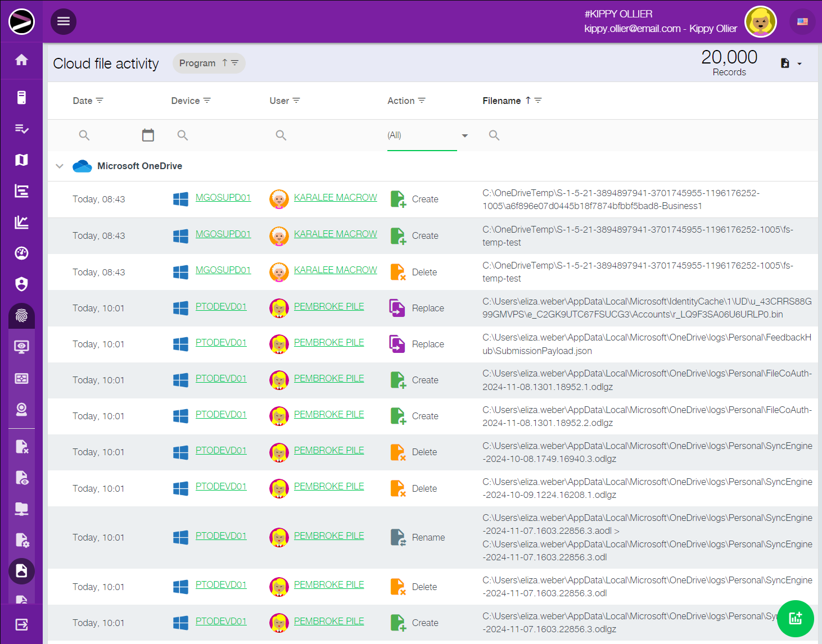The width and height of the screenshot is (822, 644).
Task: Click the green floating chart button
Action: [x=795, y=619]
